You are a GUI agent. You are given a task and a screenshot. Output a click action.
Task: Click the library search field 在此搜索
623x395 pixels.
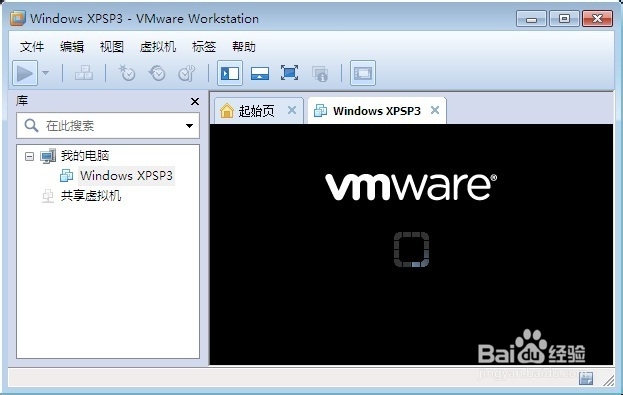[108, 126]
